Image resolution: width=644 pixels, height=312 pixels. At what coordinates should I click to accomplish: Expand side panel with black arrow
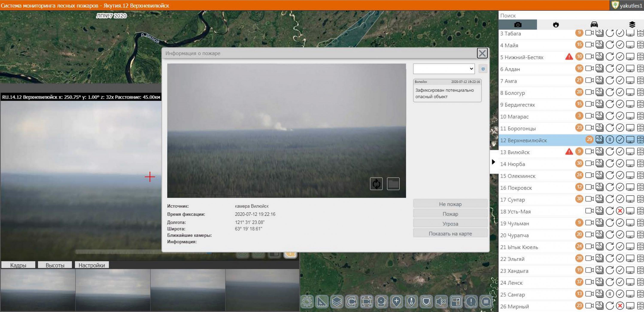[493, 162]
